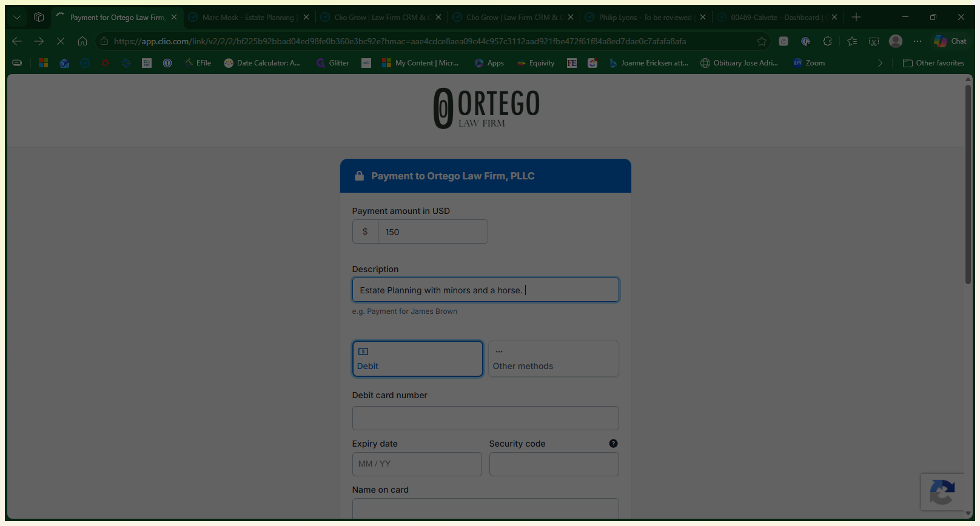
Task: Stop page loading with the X icon
Action: [x=61, y=41]
